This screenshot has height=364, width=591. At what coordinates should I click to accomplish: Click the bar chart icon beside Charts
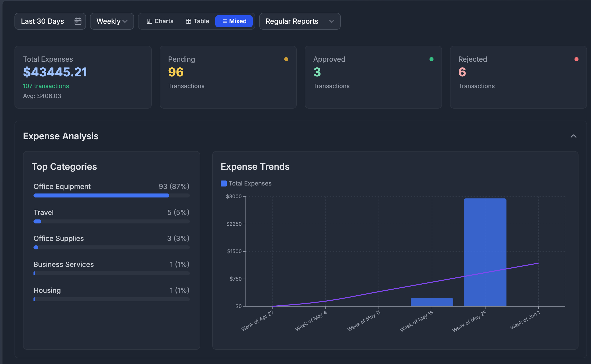[149, 21]
